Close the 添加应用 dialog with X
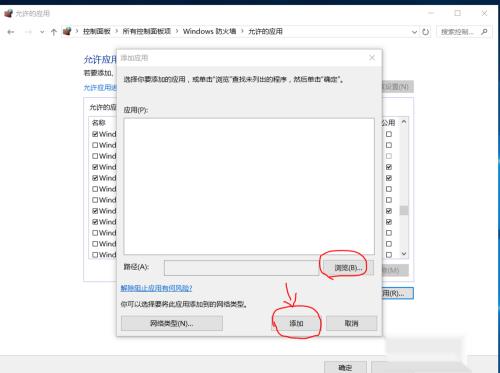This screenshot has width=500, height=373. tap(372, 58)
